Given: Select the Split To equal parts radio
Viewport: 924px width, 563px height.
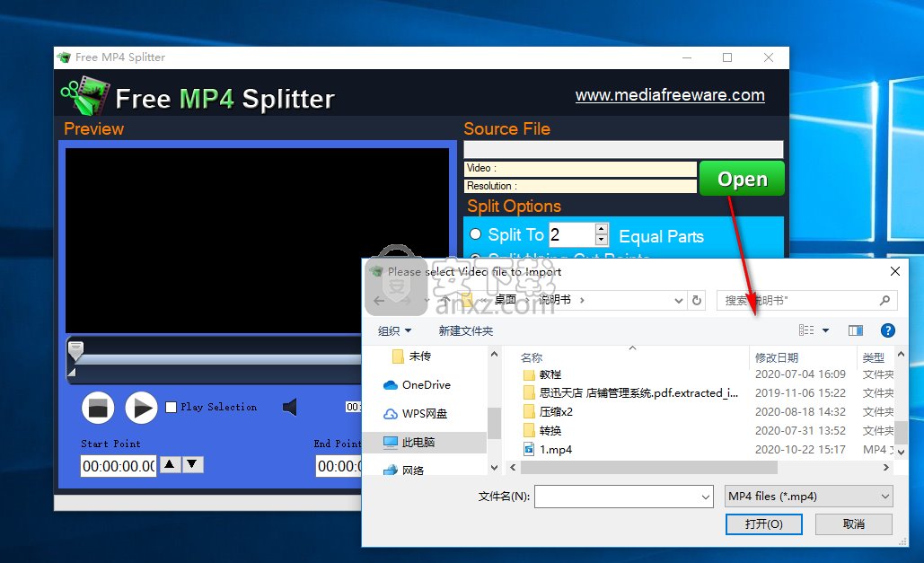Looking at the screenshot, I should [476, 234].
